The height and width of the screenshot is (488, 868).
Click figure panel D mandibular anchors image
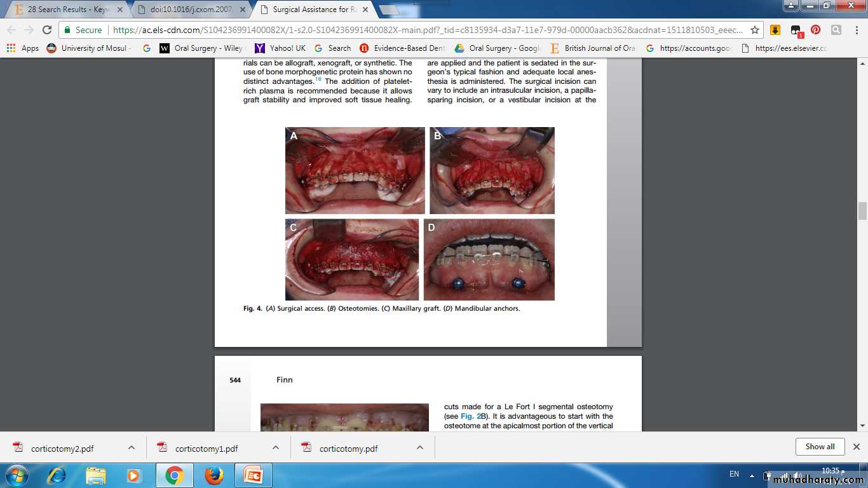click(489, 259)
